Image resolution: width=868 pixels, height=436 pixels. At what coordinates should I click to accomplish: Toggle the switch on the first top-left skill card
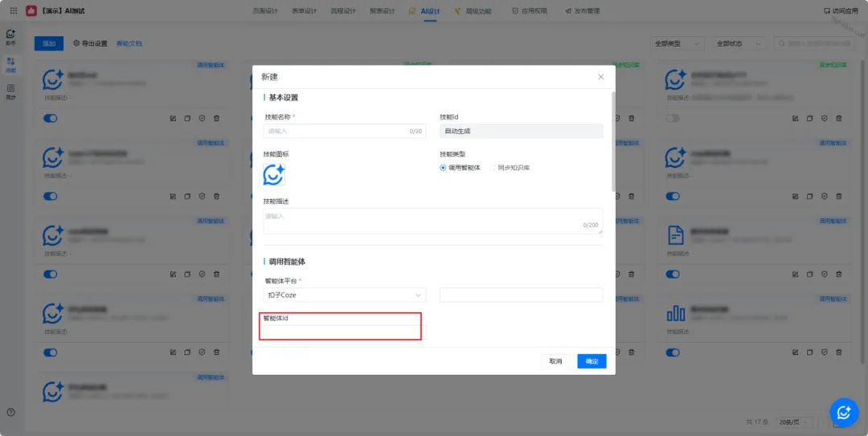[51, 118]
